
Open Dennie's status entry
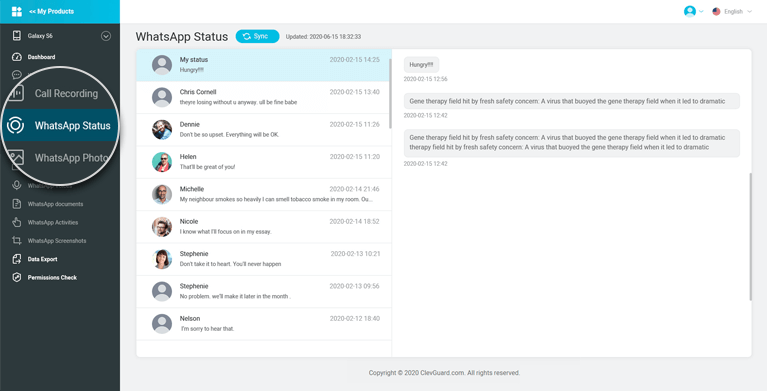point(263,129)
